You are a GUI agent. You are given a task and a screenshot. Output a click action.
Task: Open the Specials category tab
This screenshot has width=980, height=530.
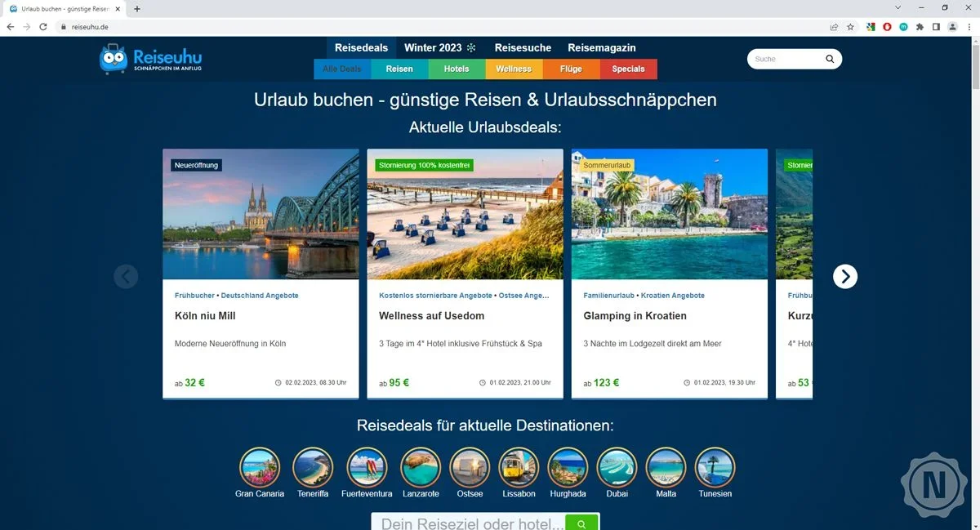click(x=628, y=69)
